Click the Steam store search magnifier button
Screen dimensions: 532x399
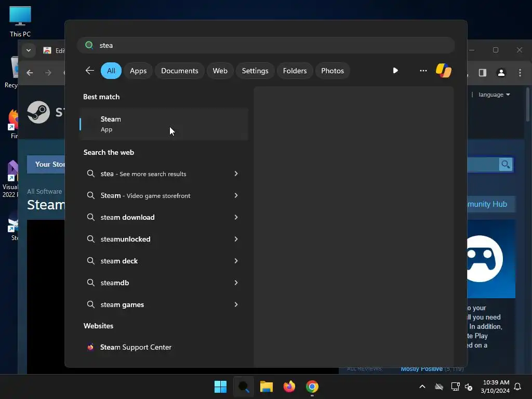pos(506,165)
